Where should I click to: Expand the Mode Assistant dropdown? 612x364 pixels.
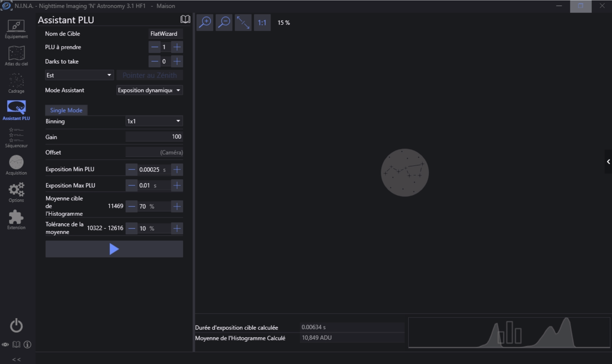[149, 90]
